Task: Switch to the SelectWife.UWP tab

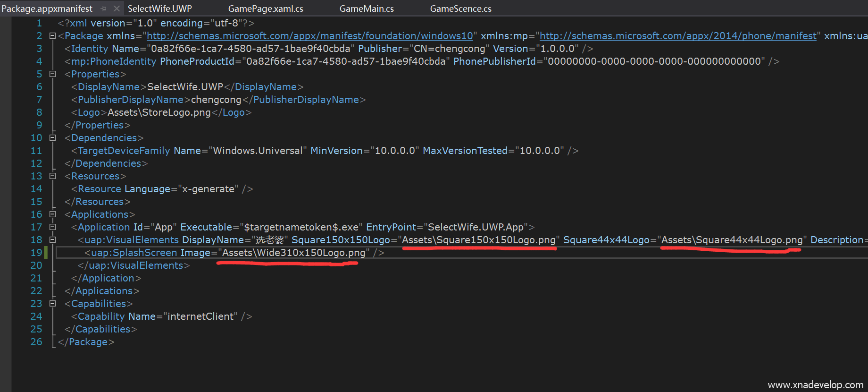Action: tap(159, 9)
